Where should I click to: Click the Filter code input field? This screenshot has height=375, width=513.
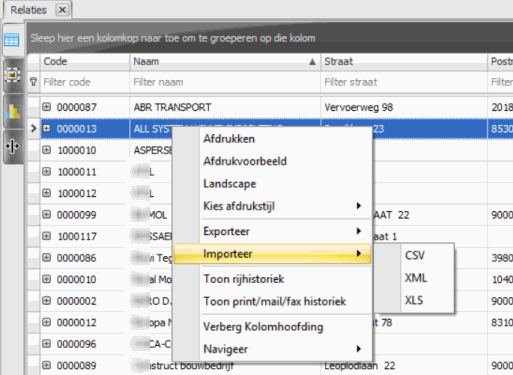[85, 82]
